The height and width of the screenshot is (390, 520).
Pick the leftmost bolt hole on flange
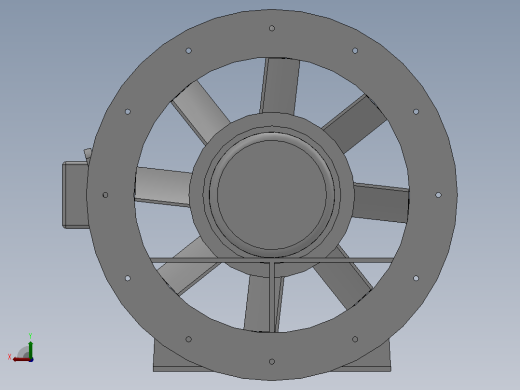coord(105,195)
